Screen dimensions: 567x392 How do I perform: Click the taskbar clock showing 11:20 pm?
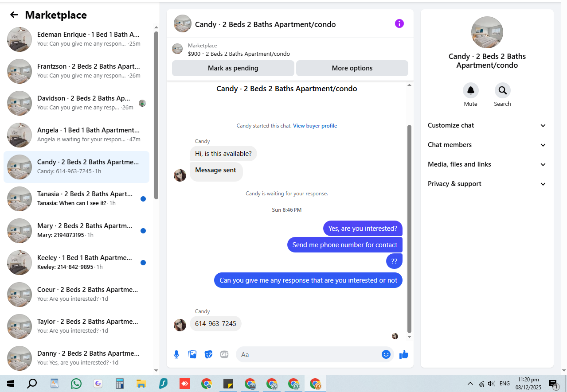(528, 384)
